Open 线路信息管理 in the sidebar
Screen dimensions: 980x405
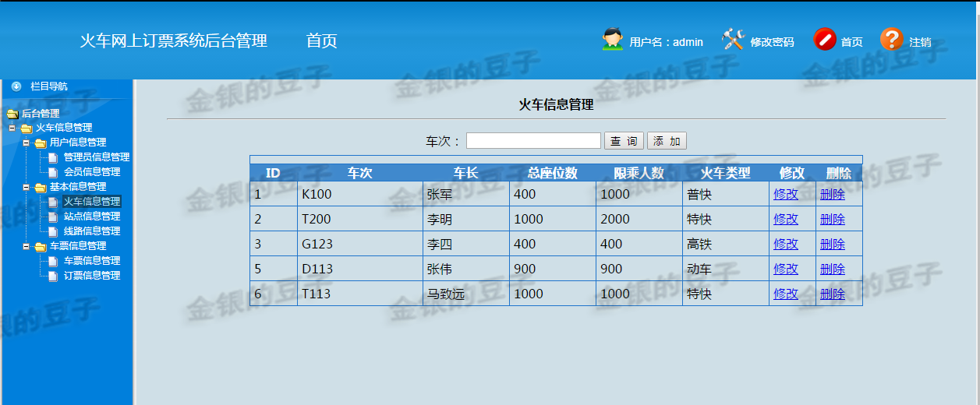tap(92, 231)
